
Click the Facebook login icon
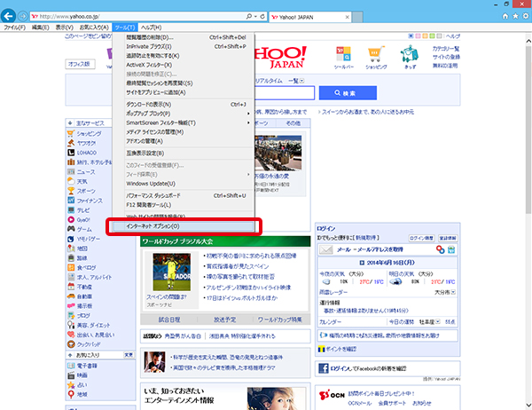click(324, 368)
